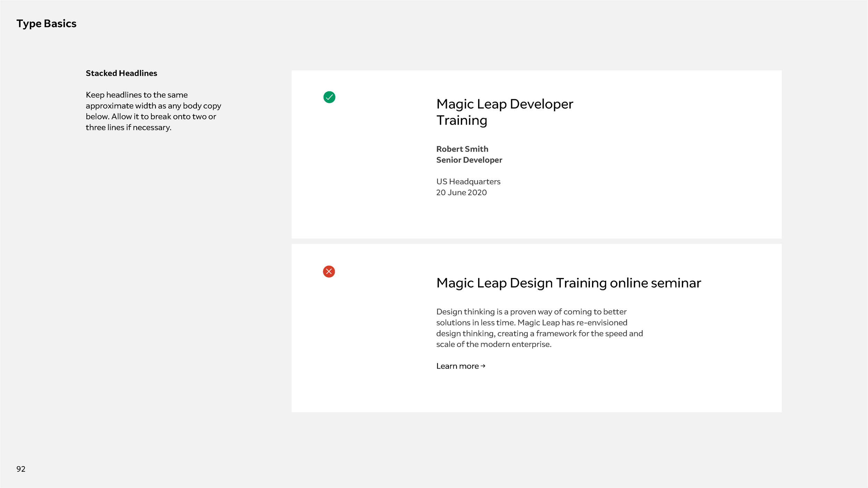Click the page number 92

20,469
